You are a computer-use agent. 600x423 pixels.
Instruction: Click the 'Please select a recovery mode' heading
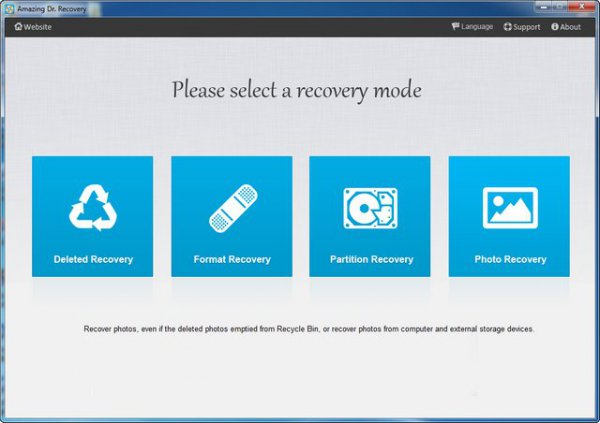click(x=297, y=91)
